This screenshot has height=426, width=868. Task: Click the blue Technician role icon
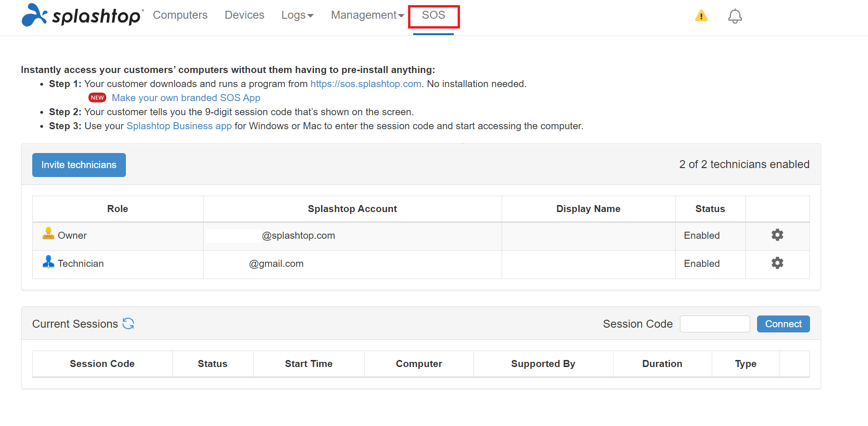(48, 261)
